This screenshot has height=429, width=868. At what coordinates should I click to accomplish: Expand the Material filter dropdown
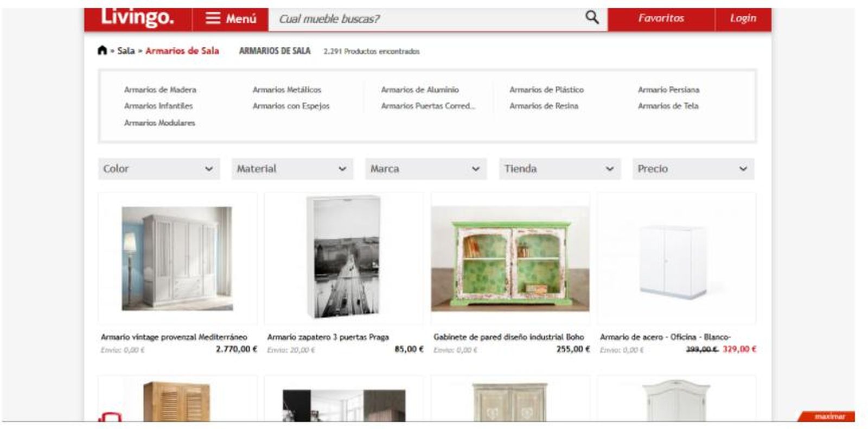pos(292,169)
